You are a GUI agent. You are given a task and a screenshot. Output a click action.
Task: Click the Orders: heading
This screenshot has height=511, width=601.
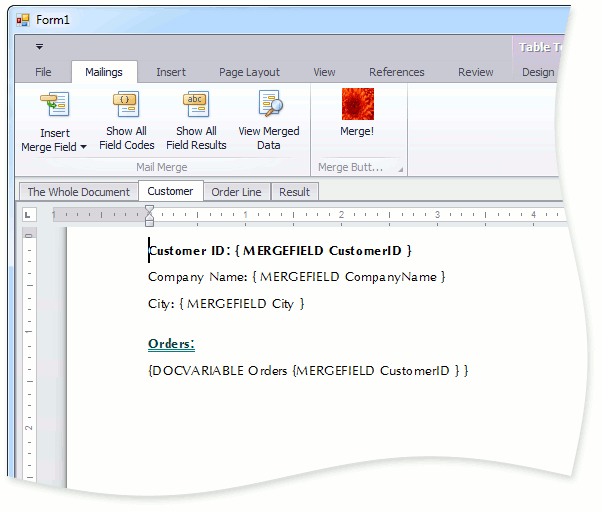click(171, 344)
